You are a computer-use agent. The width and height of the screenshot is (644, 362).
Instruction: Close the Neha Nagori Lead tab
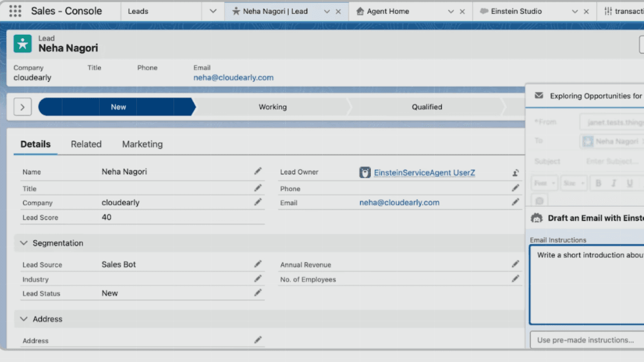point(338,12)
